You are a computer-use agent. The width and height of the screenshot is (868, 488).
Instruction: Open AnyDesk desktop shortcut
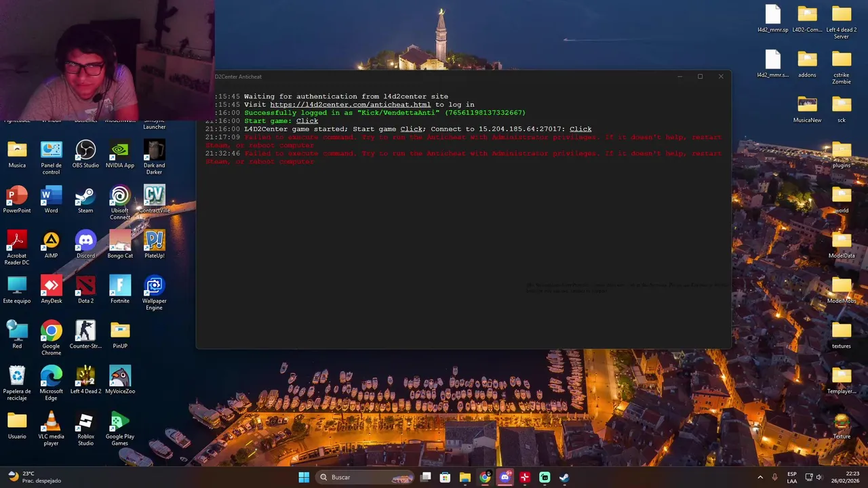[x=51, y=289]
